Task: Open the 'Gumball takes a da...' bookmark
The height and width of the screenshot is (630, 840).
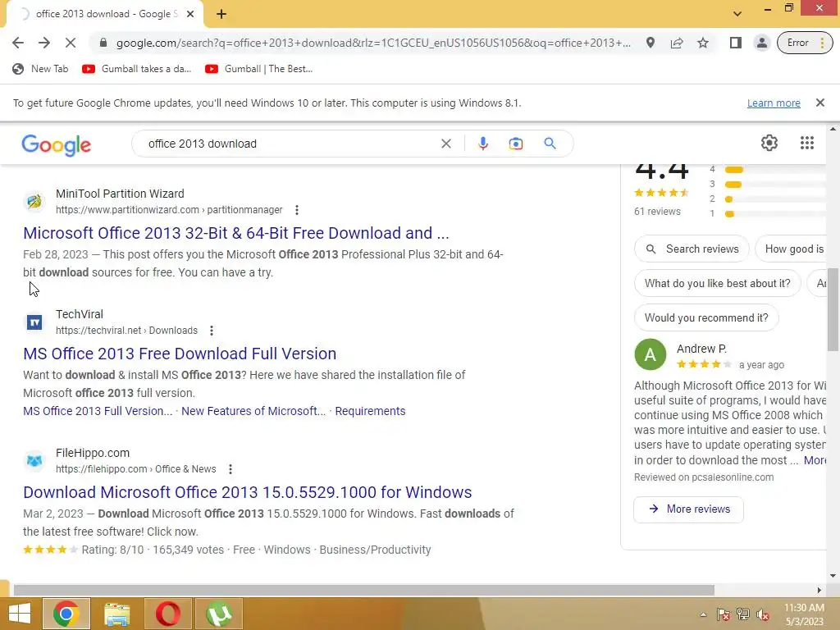Action: tap(137, 69)
